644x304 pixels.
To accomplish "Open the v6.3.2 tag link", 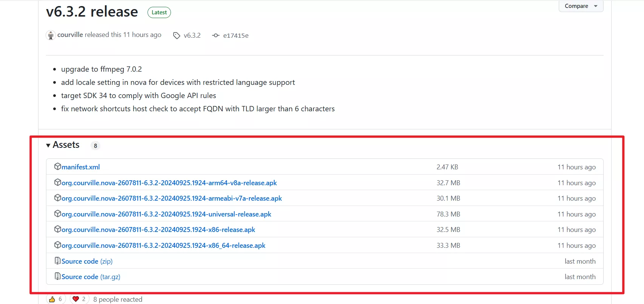I will [192, 35].
